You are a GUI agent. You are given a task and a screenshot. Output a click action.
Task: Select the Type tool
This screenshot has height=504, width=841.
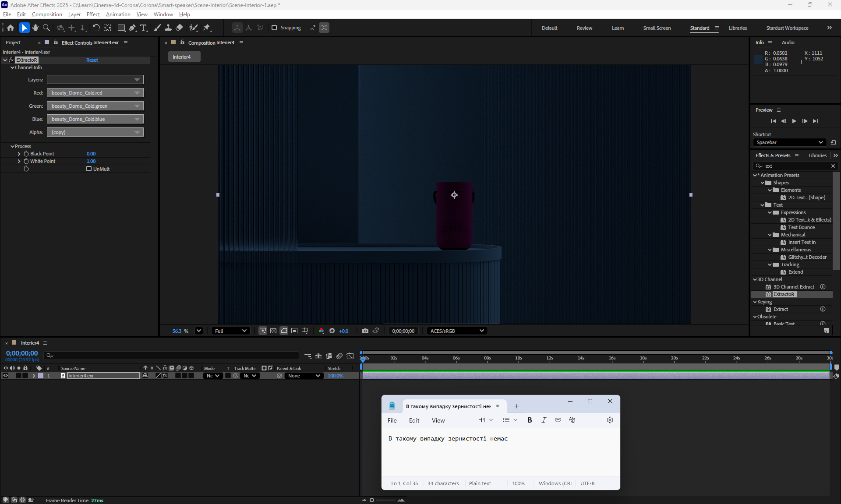click(143, 28)
